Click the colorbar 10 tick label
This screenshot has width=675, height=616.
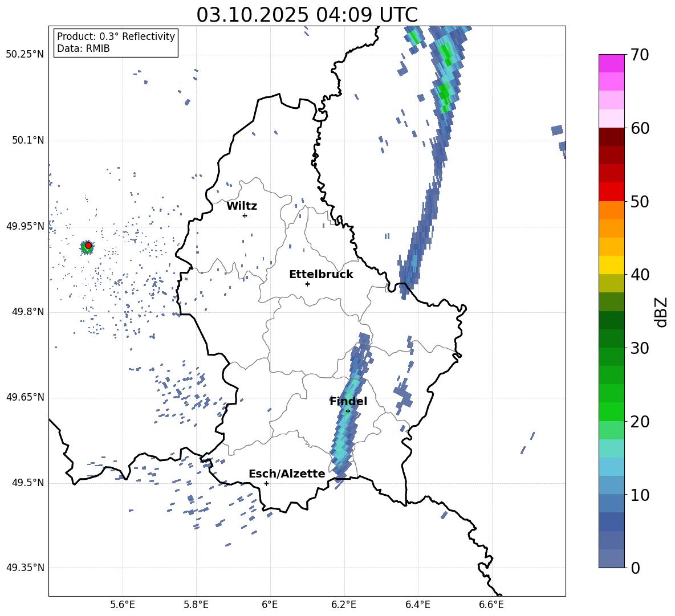click(x=640, y=495)
